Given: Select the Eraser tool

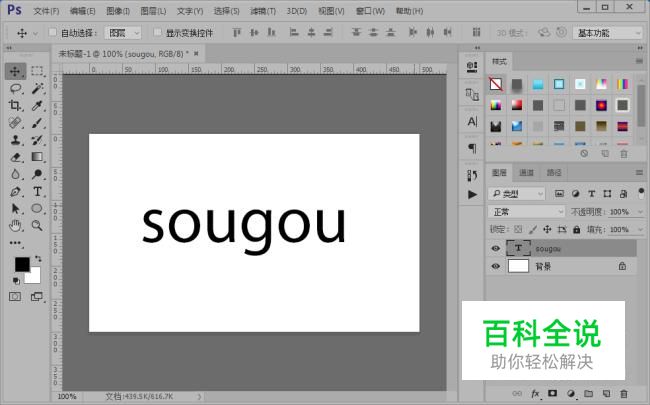Looking at the screenshot, I should click(x=15, y=157).
